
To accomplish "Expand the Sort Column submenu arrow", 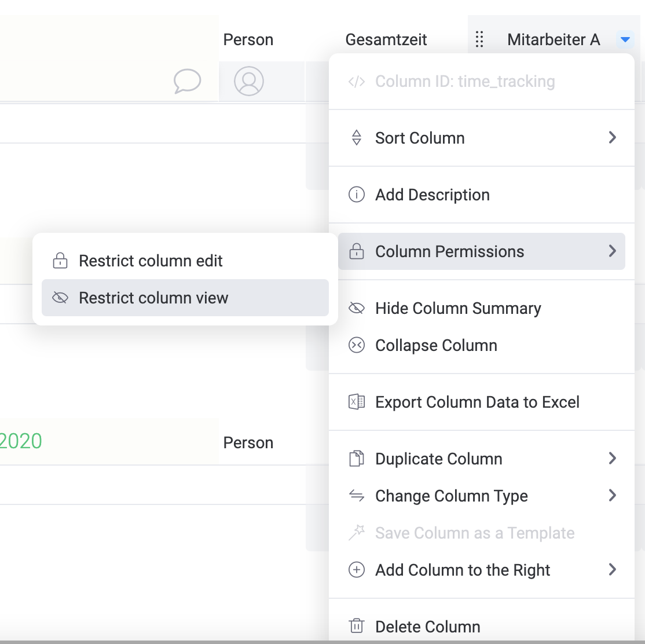I will [612, 138].
